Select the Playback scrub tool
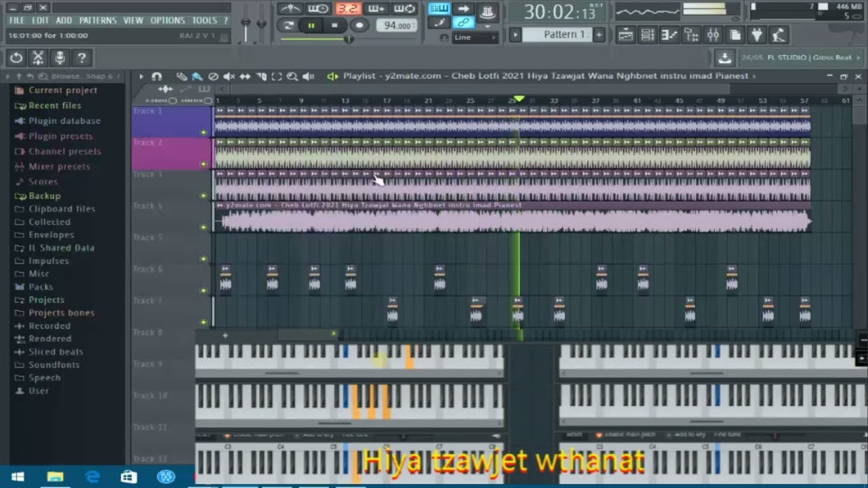Screen dimensions: 868x488 click(309, 77)
